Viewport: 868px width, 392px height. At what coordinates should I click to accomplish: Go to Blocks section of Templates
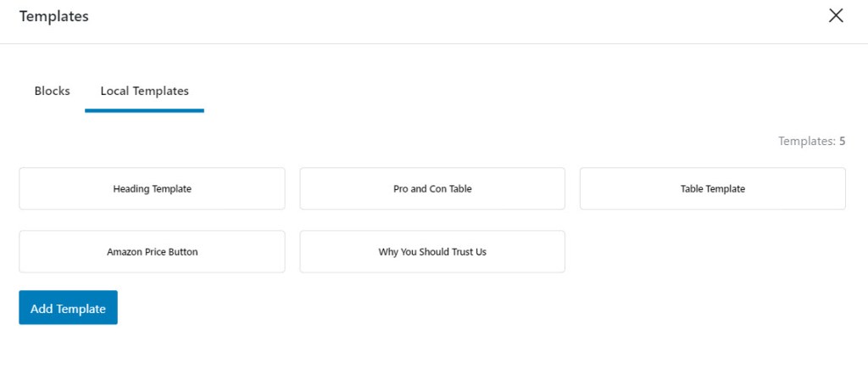(52, 91)
